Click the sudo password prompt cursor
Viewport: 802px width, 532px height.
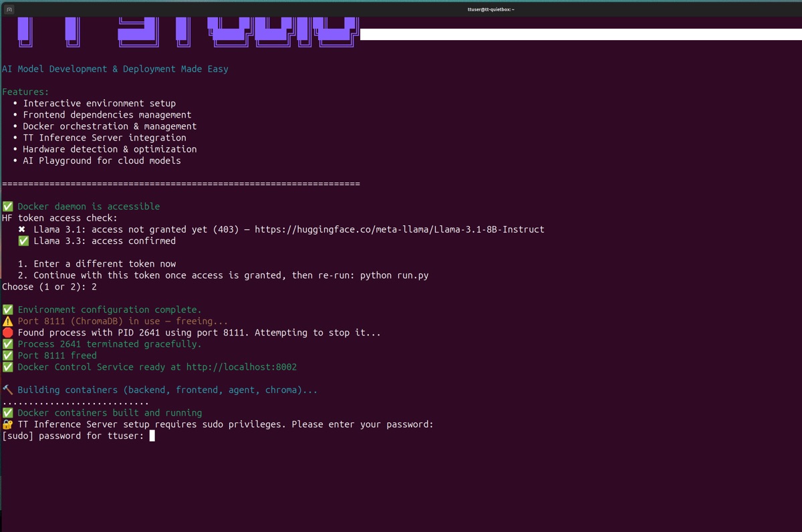click(152, 436)
